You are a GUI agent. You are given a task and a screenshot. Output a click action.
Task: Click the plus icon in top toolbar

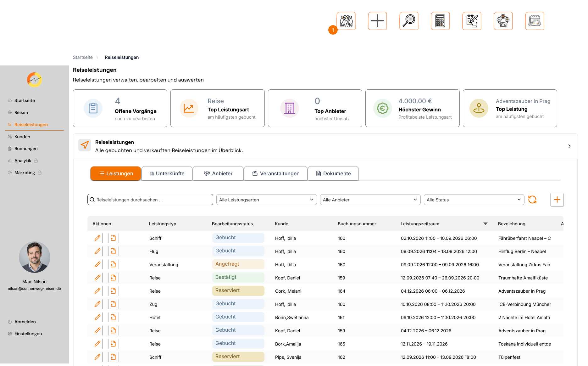377,21
